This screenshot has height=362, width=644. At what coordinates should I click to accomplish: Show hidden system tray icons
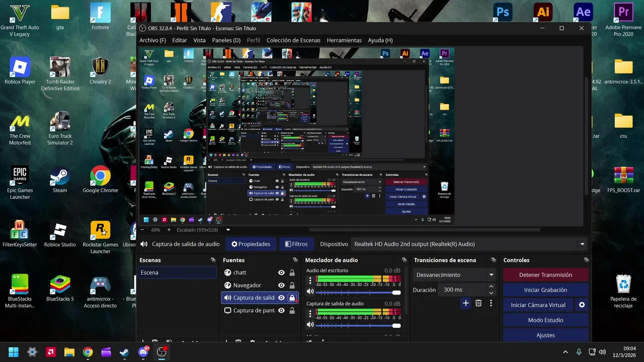tap(566, 352)
